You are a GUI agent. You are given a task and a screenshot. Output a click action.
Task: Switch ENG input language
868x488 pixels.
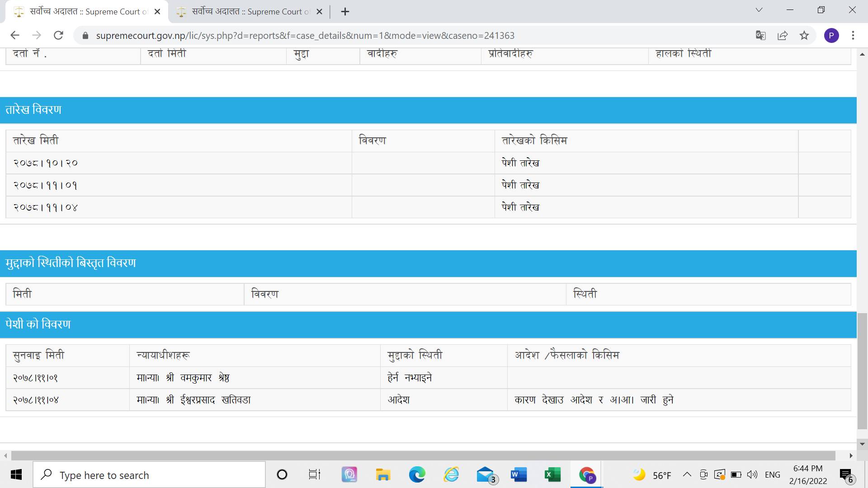(x=773, y=475)
